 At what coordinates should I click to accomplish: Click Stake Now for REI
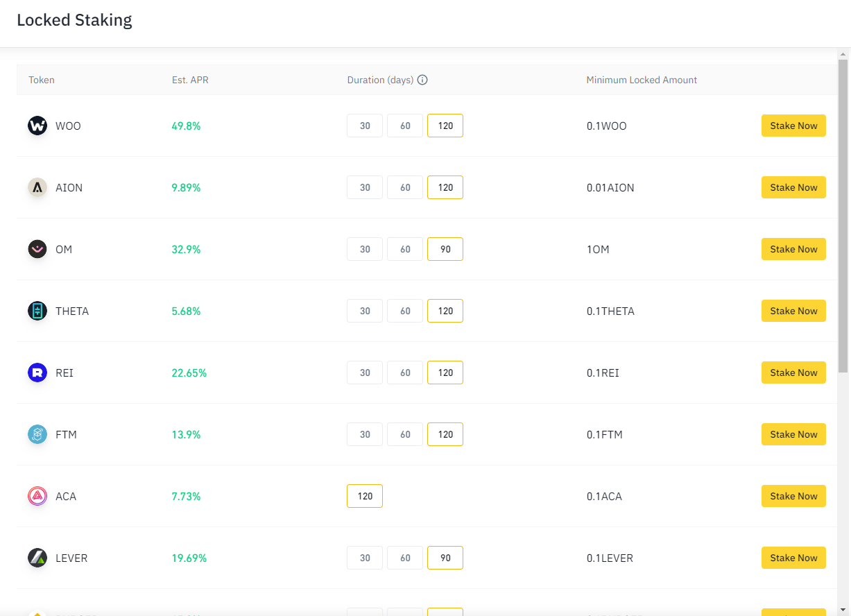click(x=793, y=373)
